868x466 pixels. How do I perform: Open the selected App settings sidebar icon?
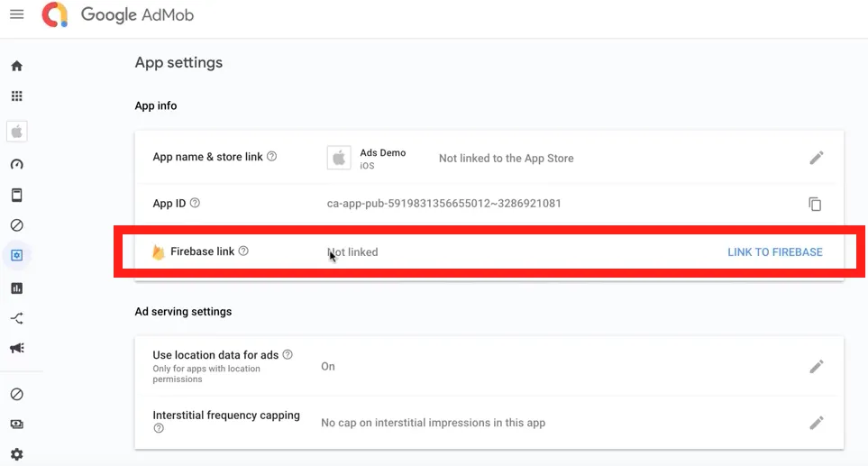(x=16, y=255)
